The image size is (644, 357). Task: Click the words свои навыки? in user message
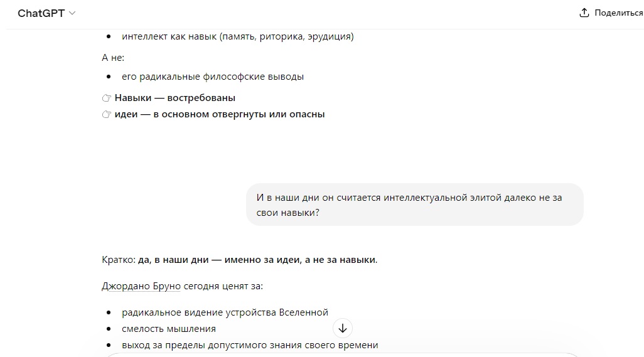pos(288,213)
